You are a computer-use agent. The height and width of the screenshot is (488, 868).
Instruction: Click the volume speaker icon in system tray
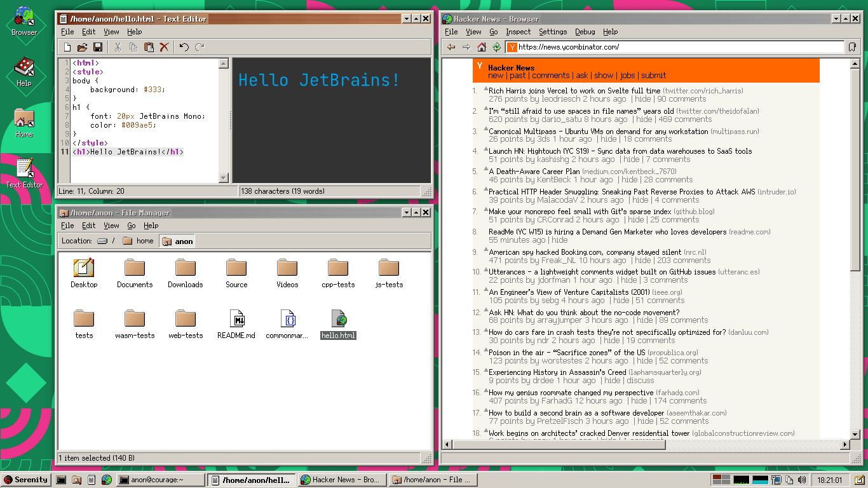[x=802, y=480]
